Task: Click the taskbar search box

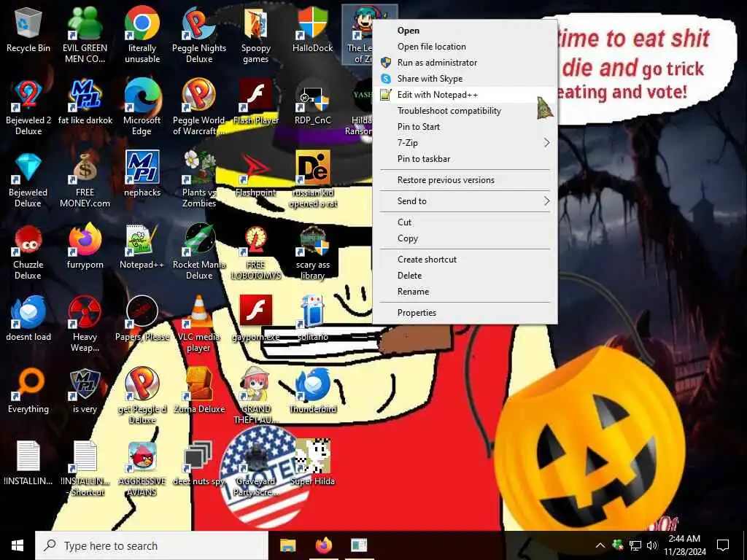Action: pyautogui.click(x=152, y=545)
